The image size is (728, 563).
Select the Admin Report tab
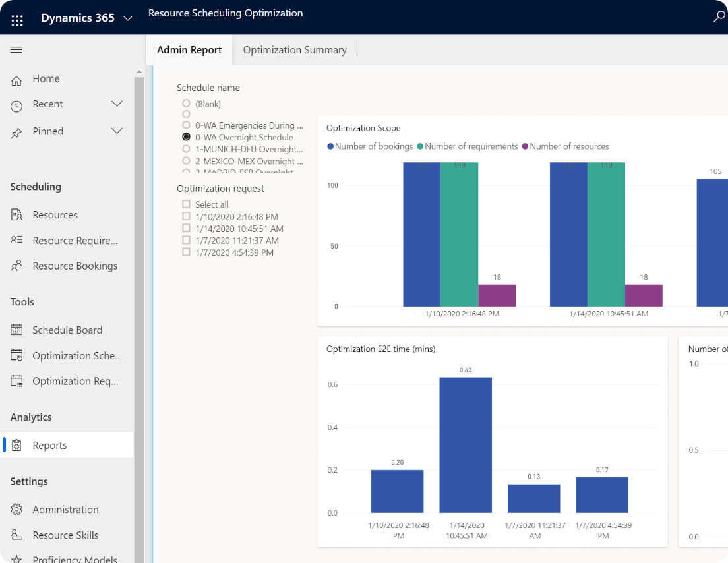coord(189,50)
